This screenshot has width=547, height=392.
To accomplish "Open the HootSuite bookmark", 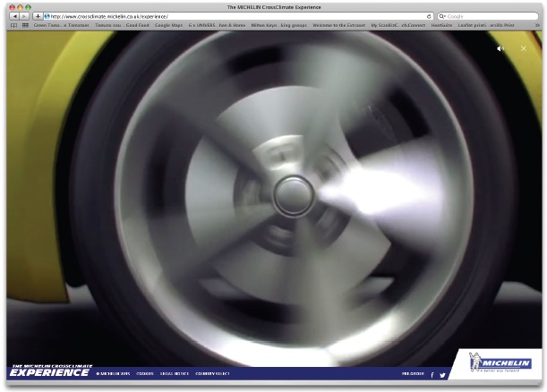I will pyautogui.click(x=441, y=26).
